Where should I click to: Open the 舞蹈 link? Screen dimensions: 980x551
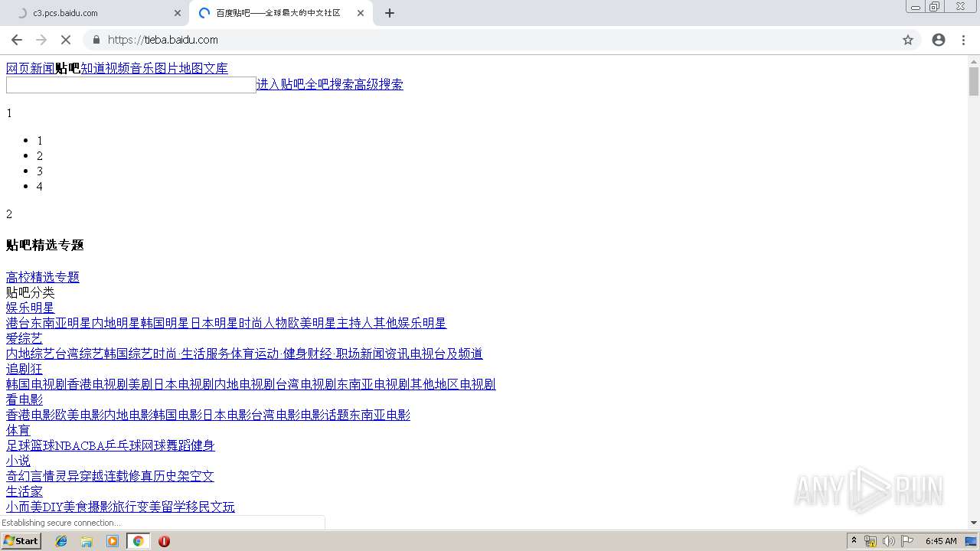178,445
